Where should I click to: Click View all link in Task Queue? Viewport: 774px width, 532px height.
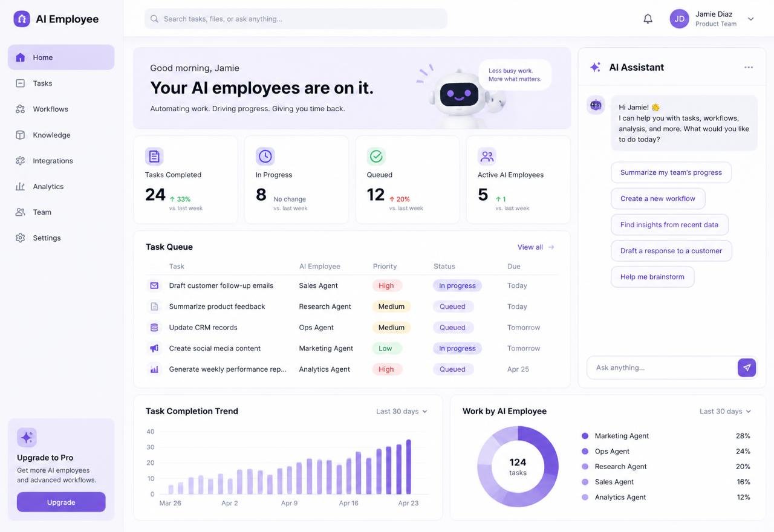pyautogui.click(x=536, y=247)
